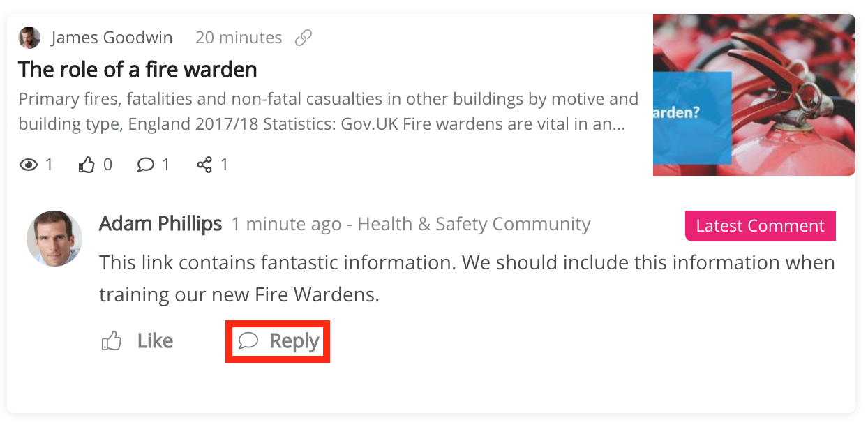
Task: Click the "1 minute ago" comment timestamp
Action: (x=286, y=225)
